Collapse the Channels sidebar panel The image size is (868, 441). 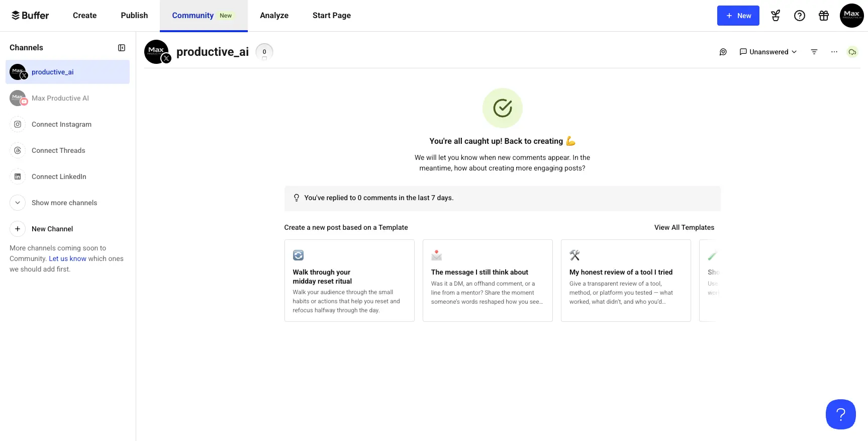[122, 48]
